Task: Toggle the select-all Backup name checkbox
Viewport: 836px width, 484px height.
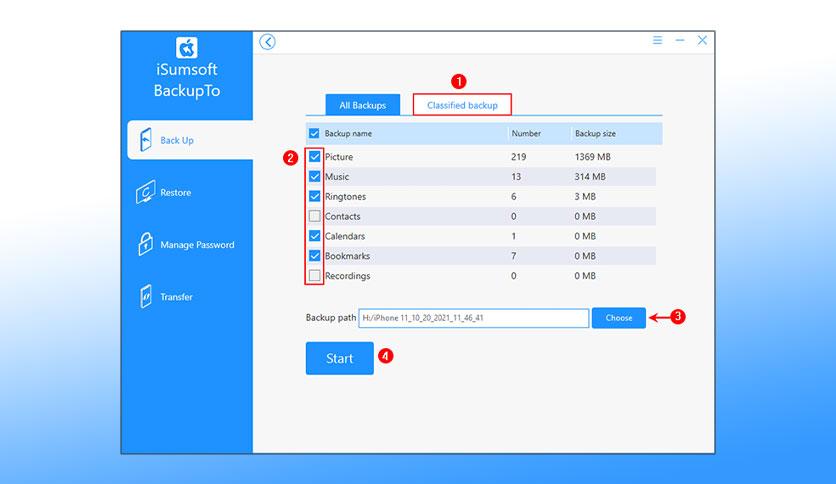Action: [x=314, y=133]
